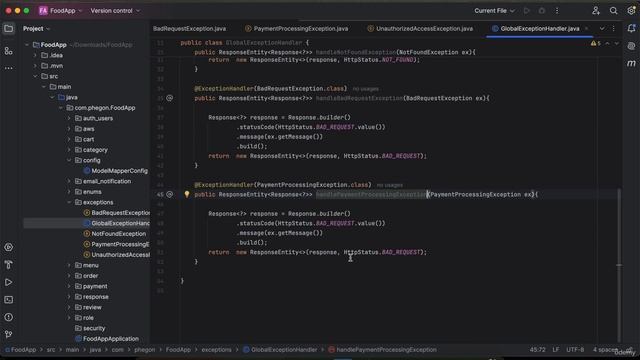Select the security package in tree

click(x=90, y=328)
